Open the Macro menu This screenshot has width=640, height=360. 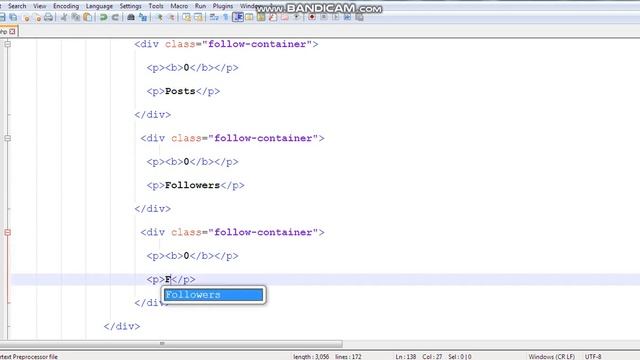pyautogui.click(x=179, y=6)
